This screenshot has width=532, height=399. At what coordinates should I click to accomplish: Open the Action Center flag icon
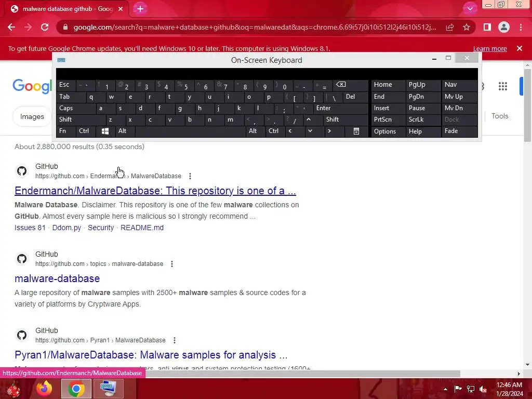[458, 389]
